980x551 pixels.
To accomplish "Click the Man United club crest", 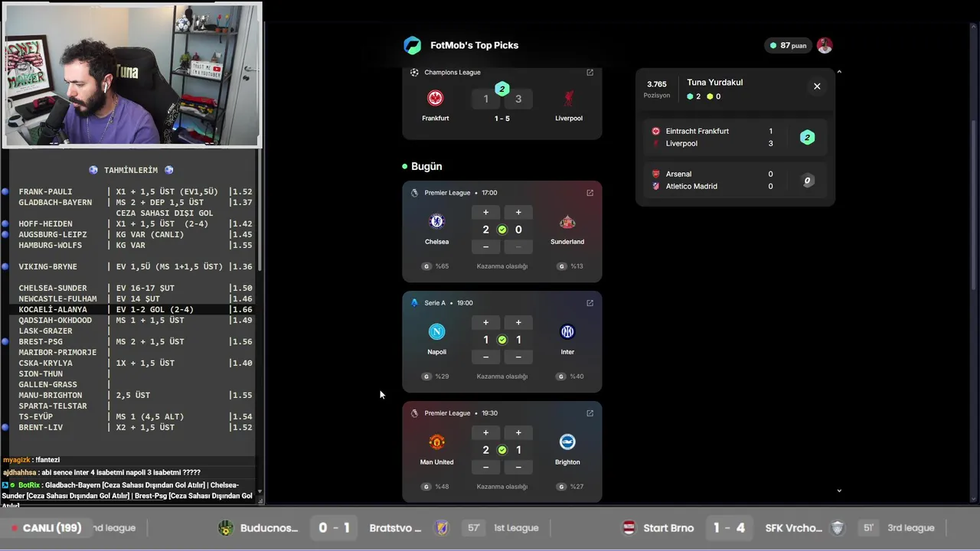I will (x=436, y=442).
